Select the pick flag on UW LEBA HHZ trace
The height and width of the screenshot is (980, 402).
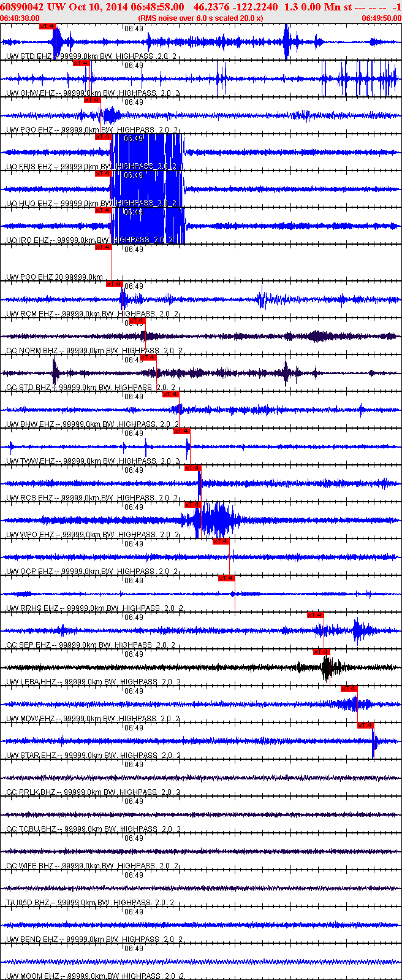click(321, 652)
